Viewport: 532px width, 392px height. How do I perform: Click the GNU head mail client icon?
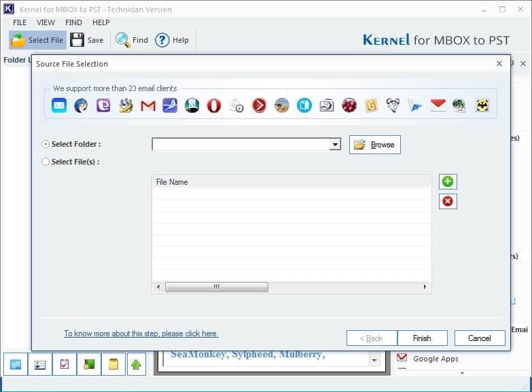click(393, 105)
